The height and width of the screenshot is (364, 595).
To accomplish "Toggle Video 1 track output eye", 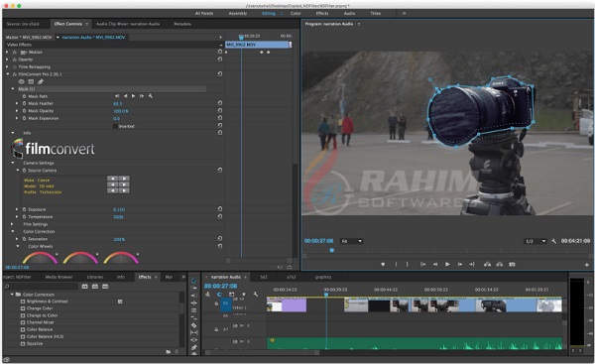I will click(242, 300).
